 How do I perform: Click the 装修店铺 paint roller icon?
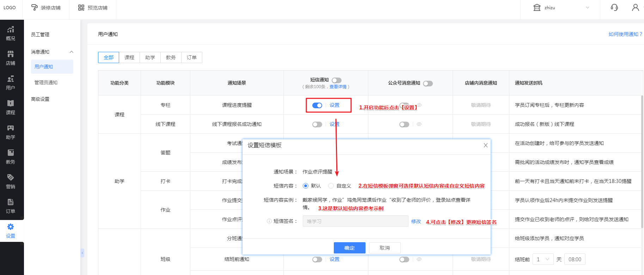pos(35,7)
